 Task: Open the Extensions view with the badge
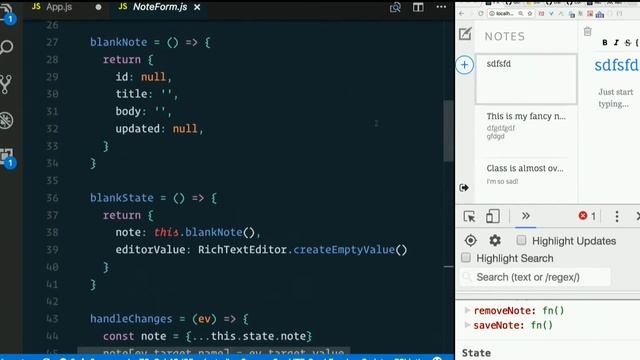[x=7, y=158]
